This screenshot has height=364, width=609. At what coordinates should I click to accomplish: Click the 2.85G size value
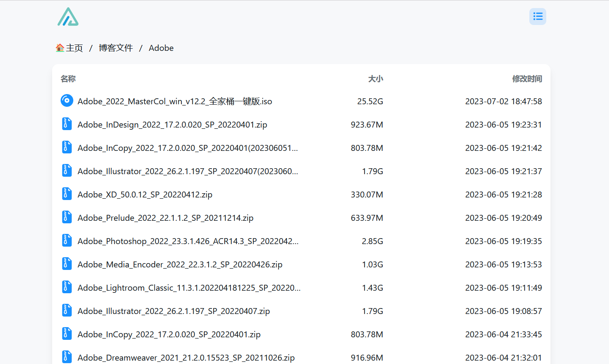(373, 241)
